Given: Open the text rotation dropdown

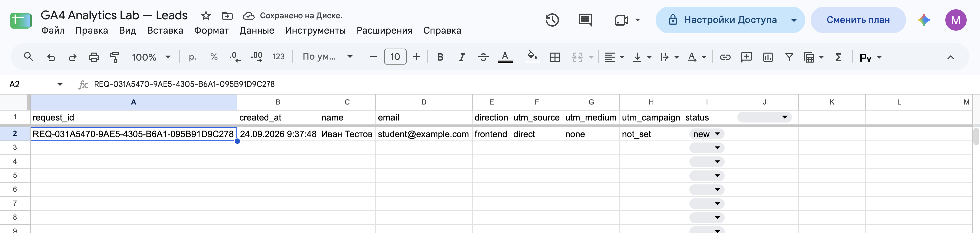Looking at the screenshot, I should [x=697, y=57].
